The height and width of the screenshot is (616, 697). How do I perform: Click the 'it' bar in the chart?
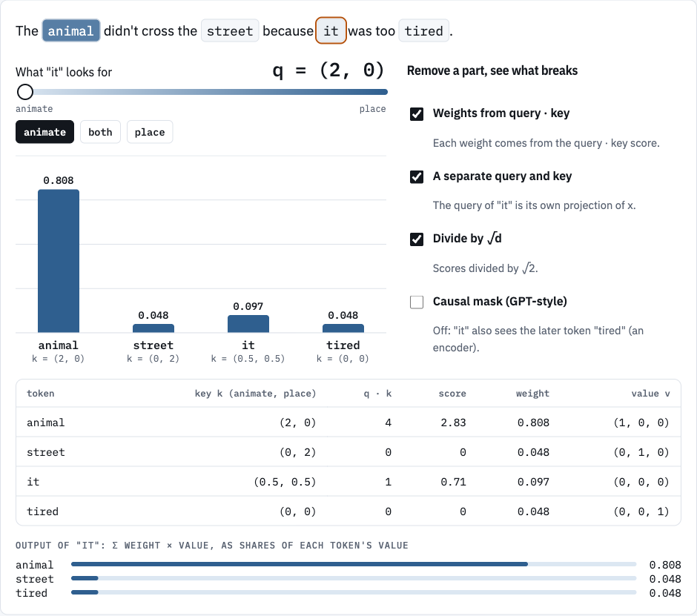248,324
